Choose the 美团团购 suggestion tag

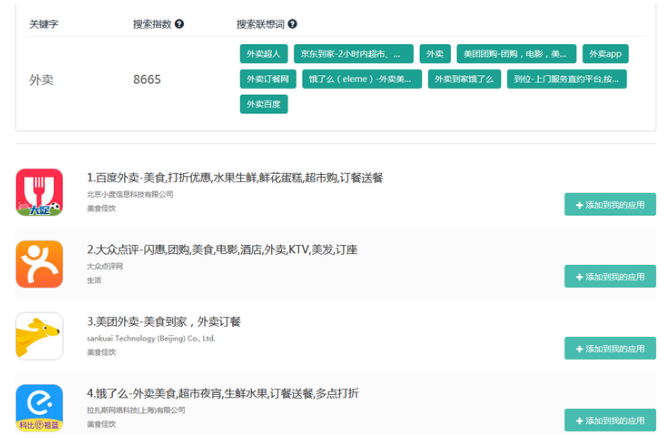tap(516, 54)
